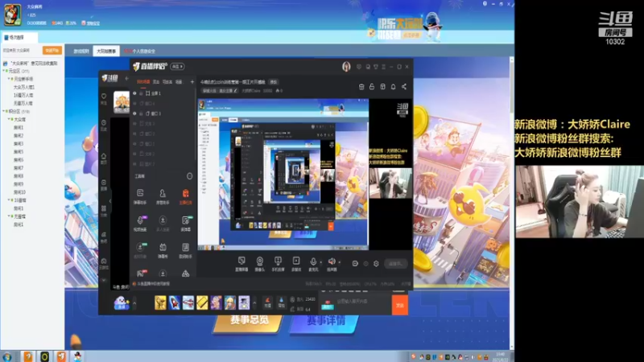Open notifications bell above the preview

click(x=393, y=87)
